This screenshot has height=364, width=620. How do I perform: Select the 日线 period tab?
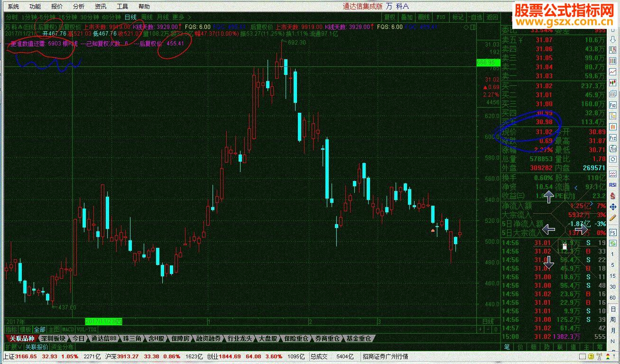click(x=130, y=17)
